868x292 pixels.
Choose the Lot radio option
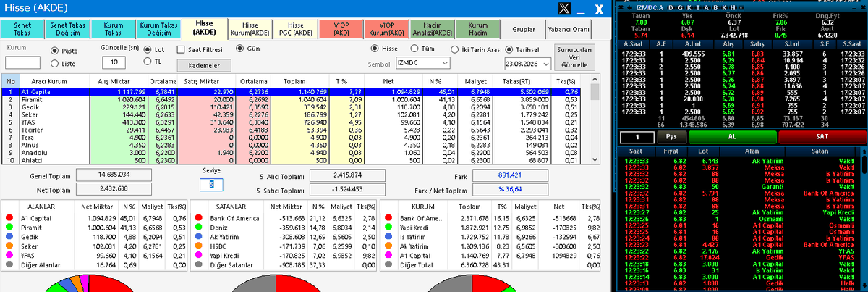coord(149,49)
